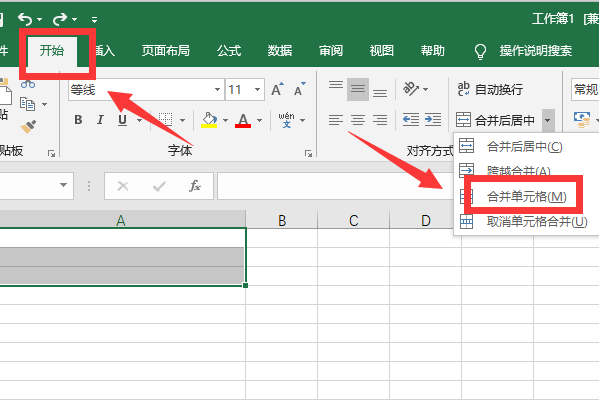Switch to the 页面布局 tab
This screenshot has height=400, width=599.
[165, 50]
